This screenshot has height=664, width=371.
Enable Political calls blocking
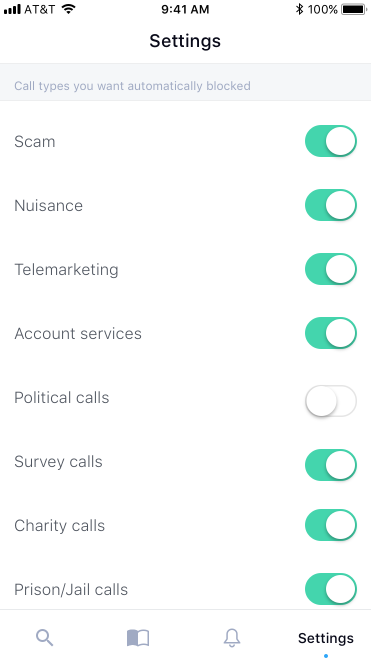point(331,401)
